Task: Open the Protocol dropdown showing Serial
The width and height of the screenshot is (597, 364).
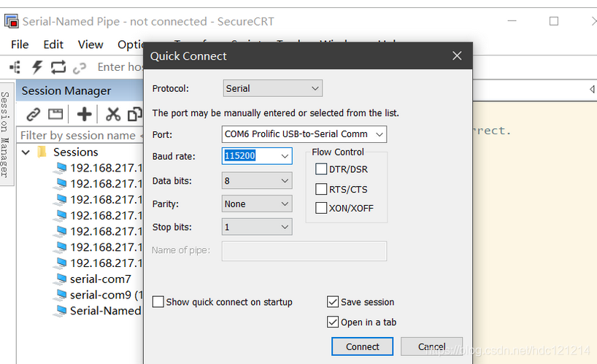Action: coord(273,88)
